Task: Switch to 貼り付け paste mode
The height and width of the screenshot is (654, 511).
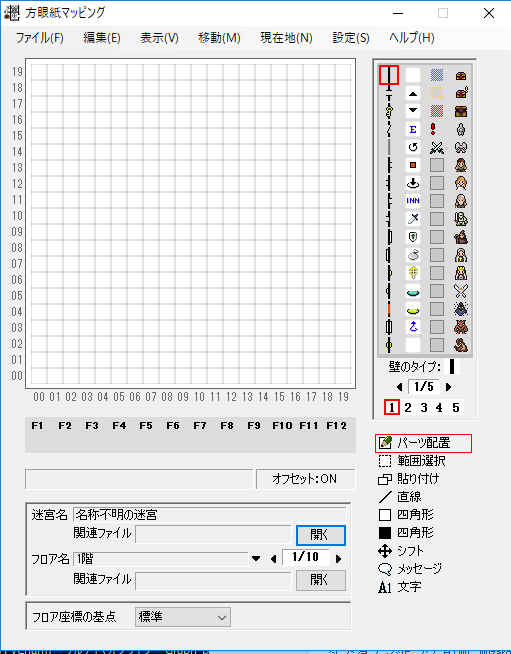Action: coord(409,479)
